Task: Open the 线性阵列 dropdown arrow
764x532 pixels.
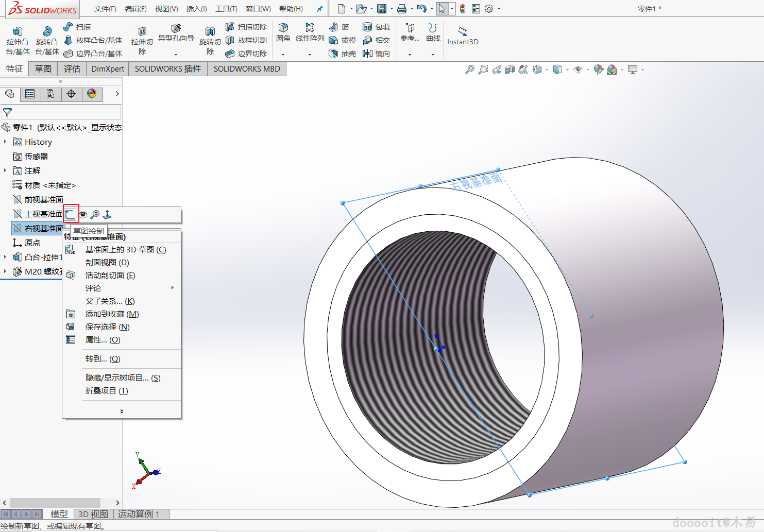Action: [310, 55]
